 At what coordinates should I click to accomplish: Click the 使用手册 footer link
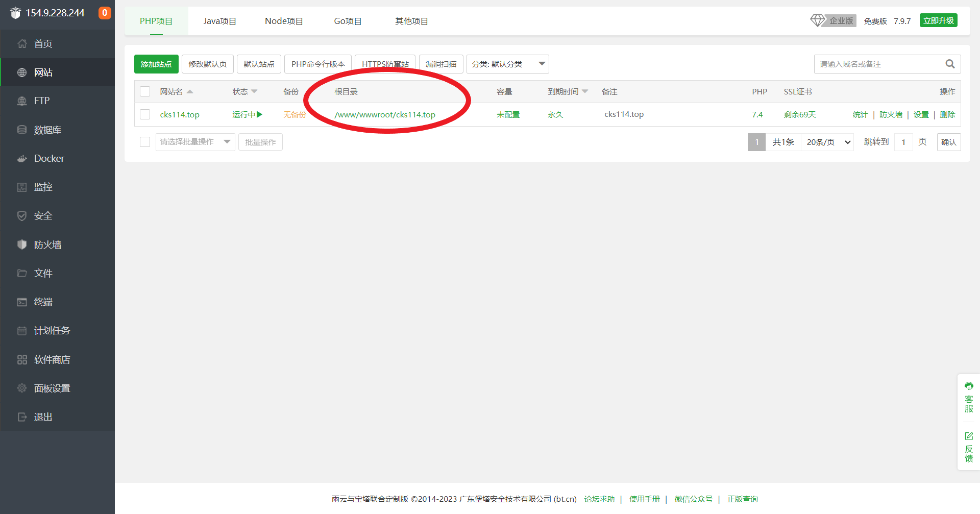point(644,499)
